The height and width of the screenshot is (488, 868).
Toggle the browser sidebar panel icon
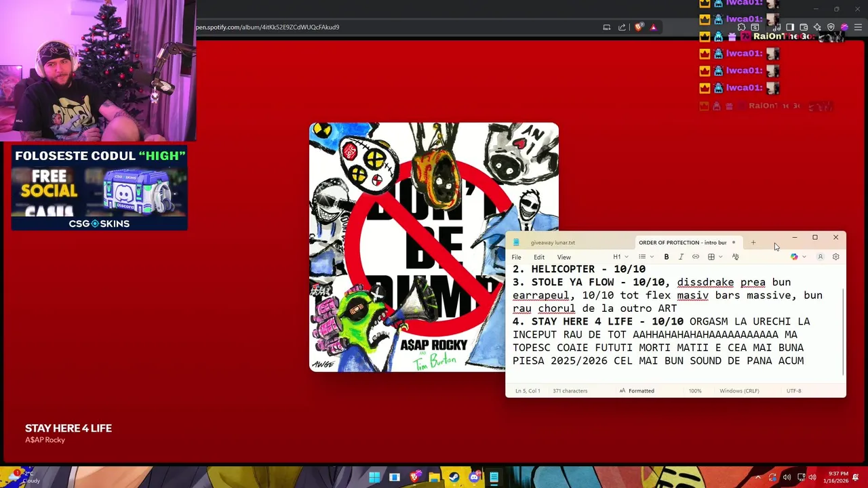point(790,27)
